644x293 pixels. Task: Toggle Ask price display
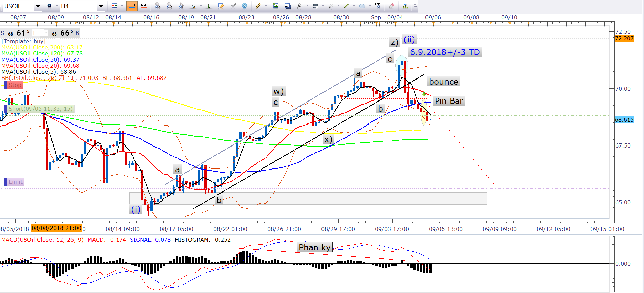pos(144,6)
